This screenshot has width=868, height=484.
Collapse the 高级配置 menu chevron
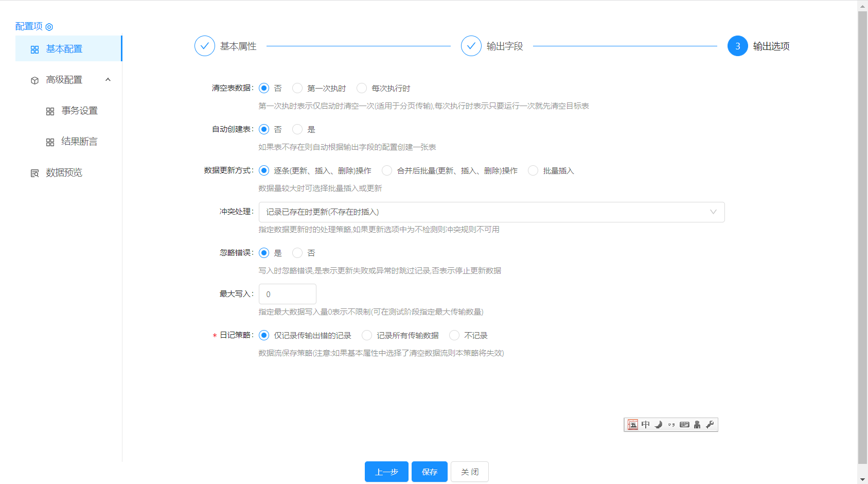(108, 80)
